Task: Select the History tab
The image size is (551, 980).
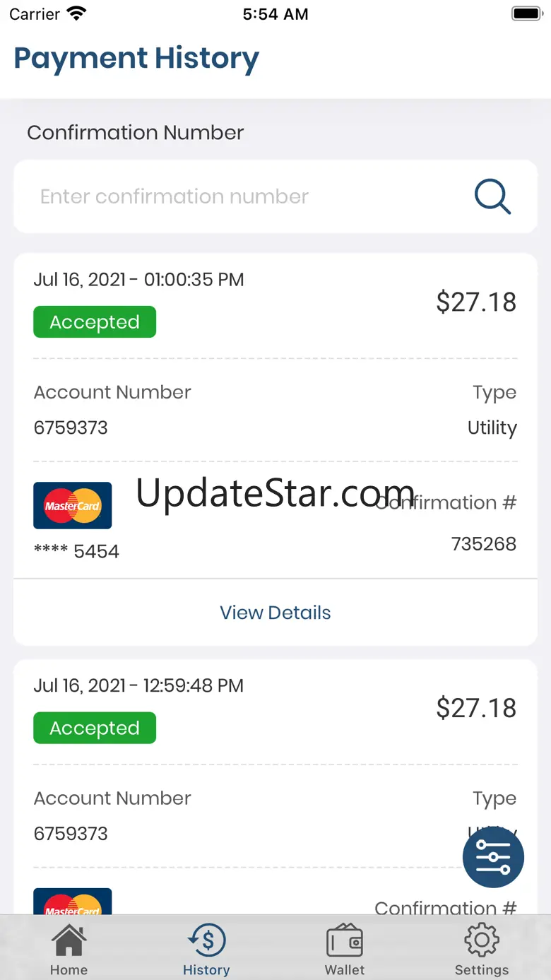Action: (206, 950)
